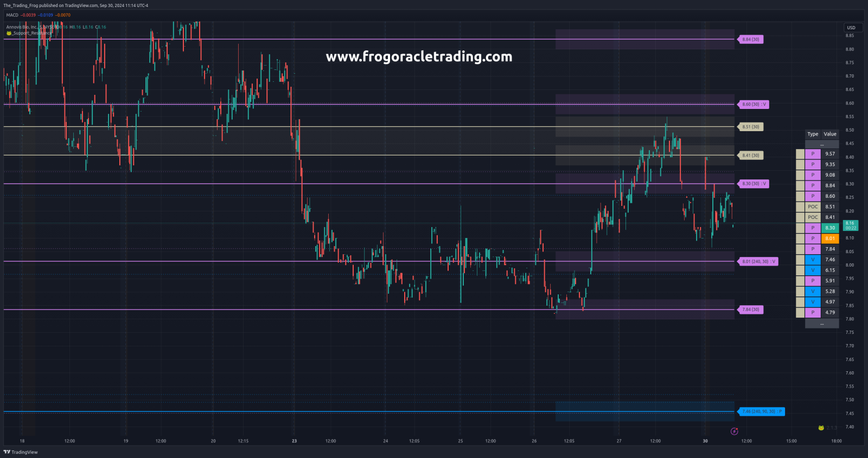Image resolution: width=868 pixels, height=458 pixels.
Task: Click the TradingView logo at bottom left
Action: [21, 452]
